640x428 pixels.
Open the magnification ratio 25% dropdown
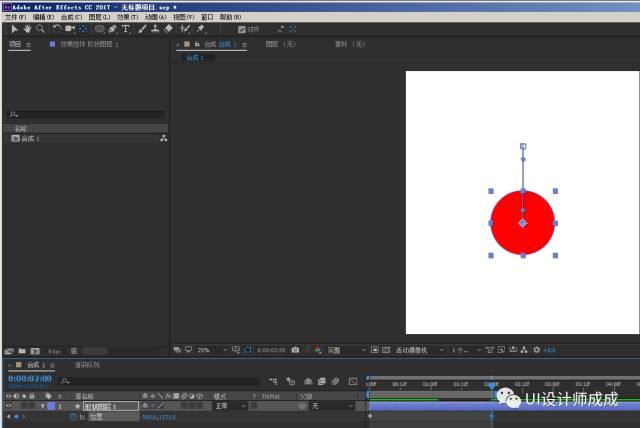[x=212, y=350]
